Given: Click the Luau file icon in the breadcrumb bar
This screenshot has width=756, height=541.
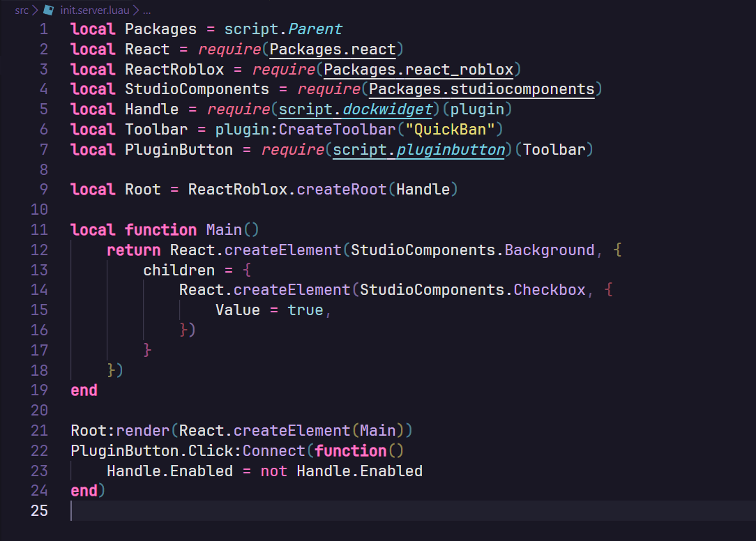Looking at the screenshot, I should click(x=47, y=10).
